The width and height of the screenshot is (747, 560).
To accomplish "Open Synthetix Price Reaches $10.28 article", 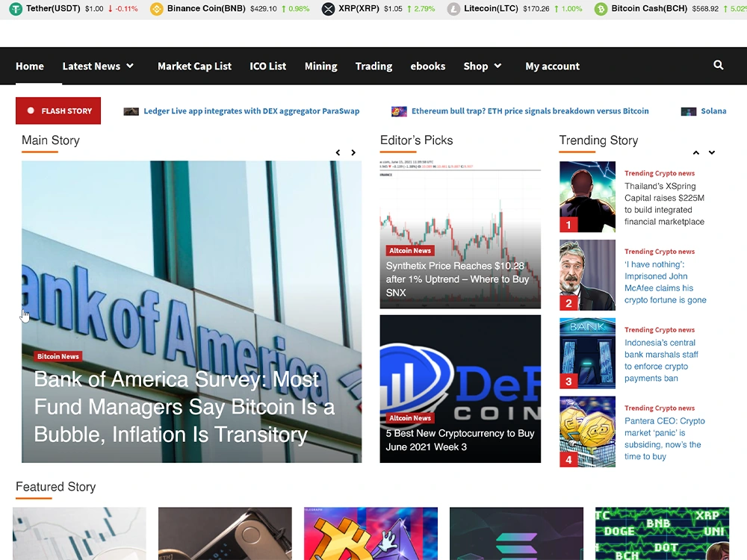I will pos(457,279).
